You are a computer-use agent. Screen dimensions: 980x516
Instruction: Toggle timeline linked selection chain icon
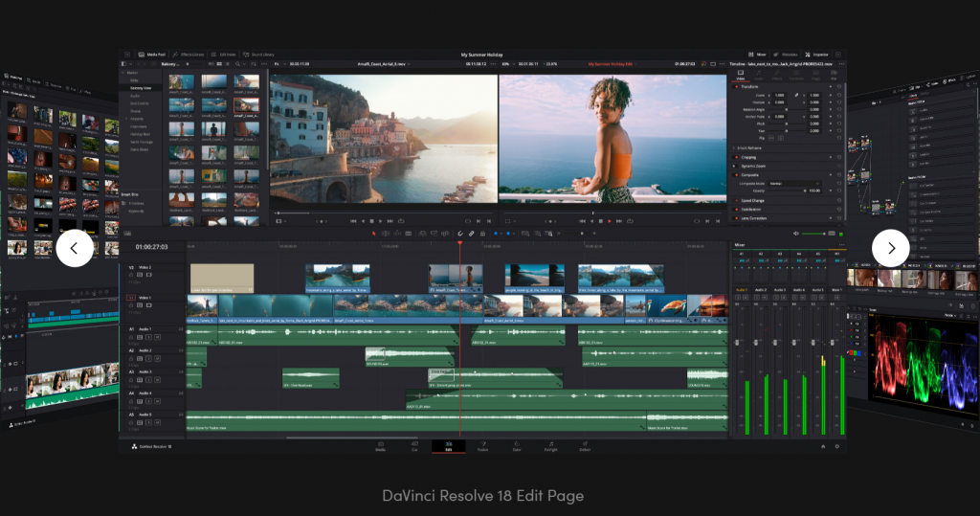[x=471, y=234]
